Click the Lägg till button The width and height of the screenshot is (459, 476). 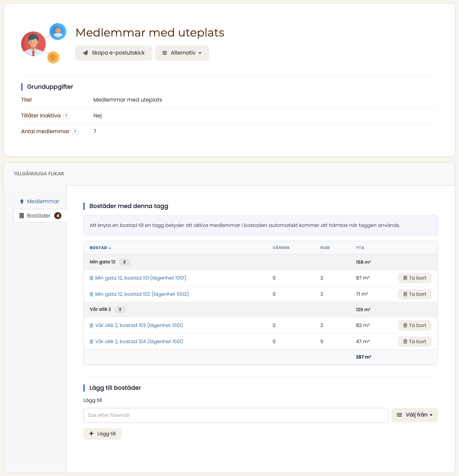[102, 434]
